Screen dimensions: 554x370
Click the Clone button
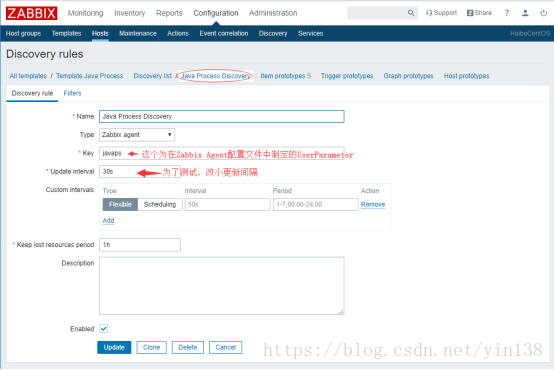coord(152,347)
